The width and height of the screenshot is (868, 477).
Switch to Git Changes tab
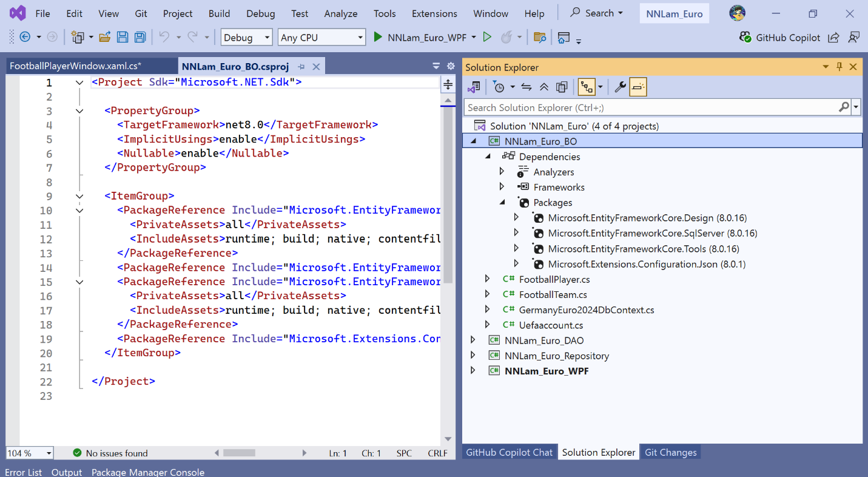(670, 452)
